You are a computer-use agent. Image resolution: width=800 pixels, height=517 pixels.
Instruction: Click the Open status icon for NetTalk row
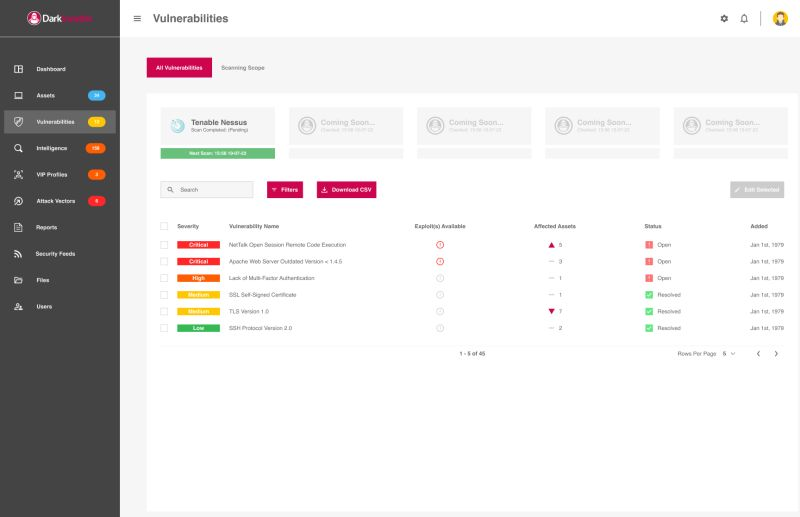(x=649, y=245)
